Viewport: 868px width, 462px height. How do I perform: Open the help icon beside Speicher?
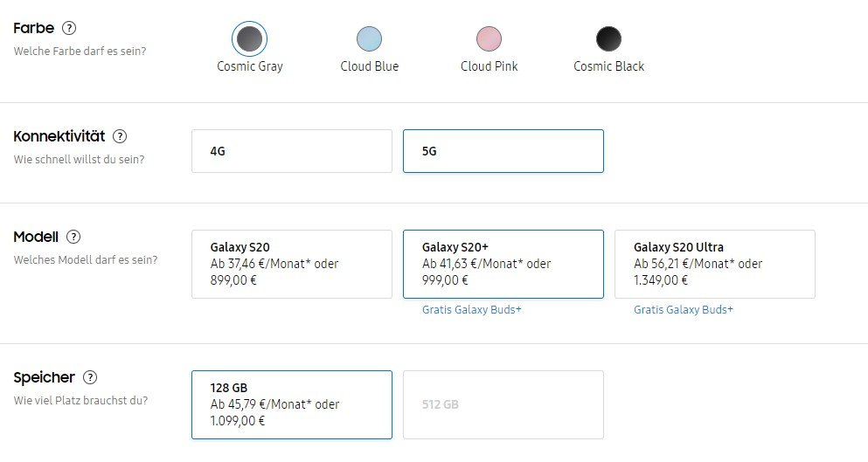(90, 377)
